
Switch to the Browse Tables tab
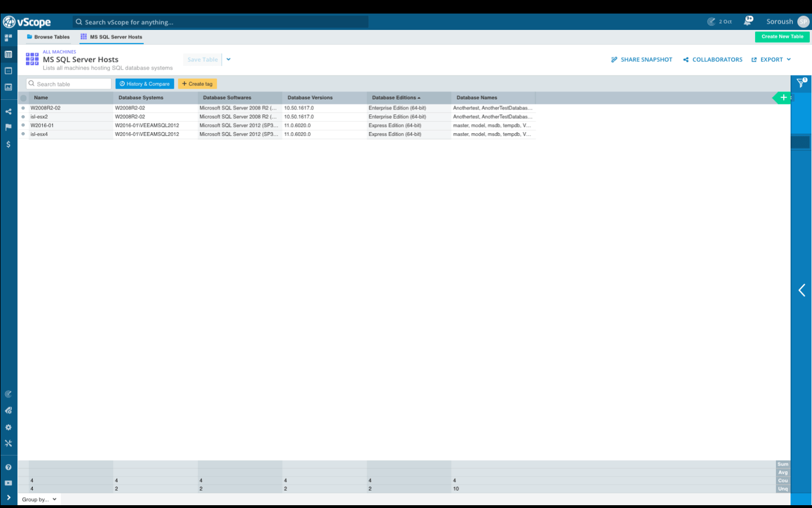(48, 37)
